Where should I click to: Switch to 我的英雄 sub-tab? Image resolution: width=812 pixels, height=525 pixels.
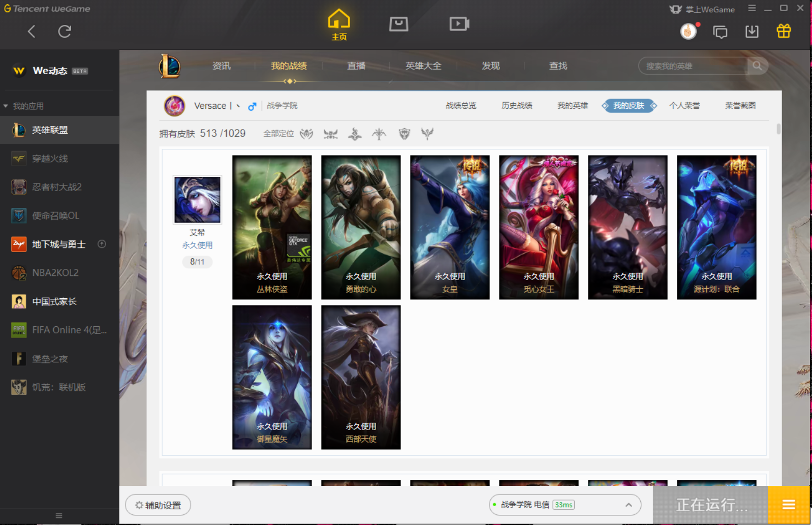coord(573,106)
